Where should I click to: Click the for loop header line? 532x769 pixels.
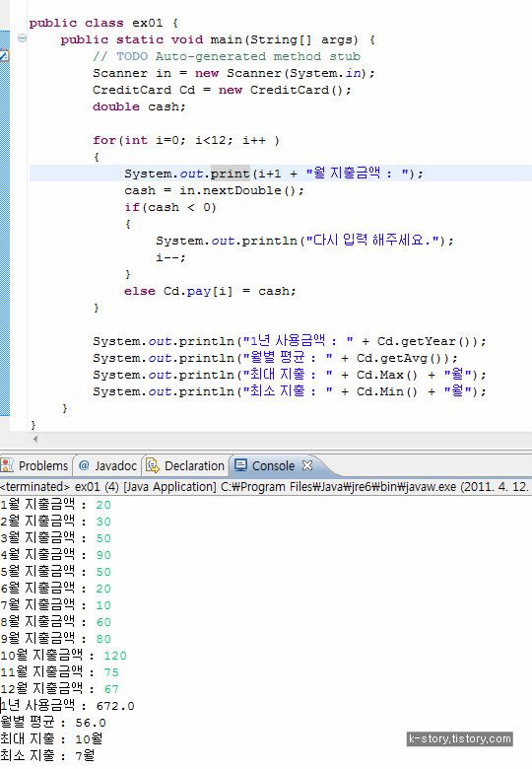186,140
